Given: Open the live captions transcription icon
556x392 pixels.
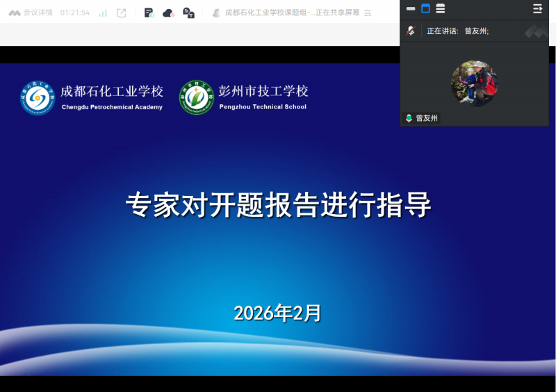Looking at the screenshot, I should coord(188,13).
